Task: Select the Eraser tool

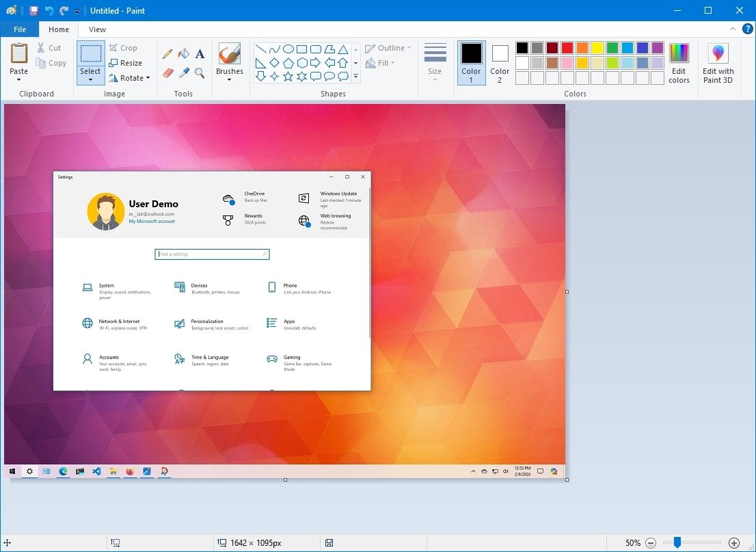Action: [168, 73]
